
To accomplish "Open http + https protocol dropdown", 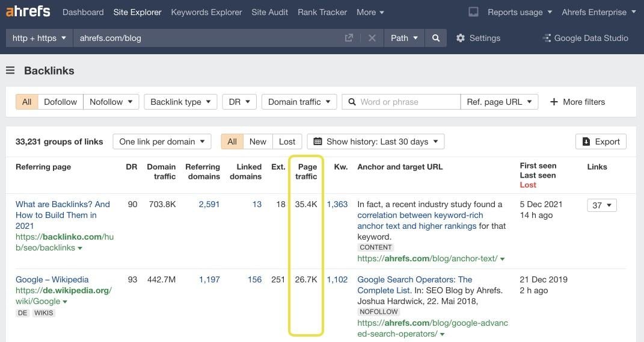I will [39, 38].
